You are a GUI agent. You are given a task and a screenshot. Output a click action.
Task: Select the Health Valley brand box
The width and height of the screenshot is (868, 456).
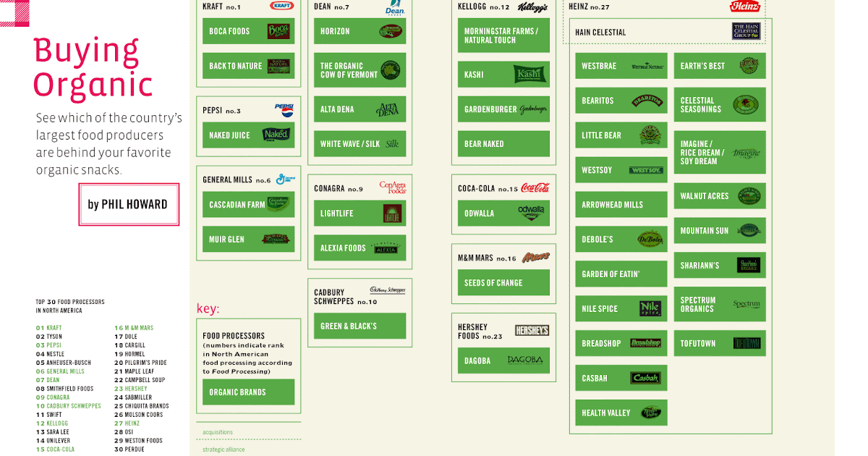tap(621, 413)
